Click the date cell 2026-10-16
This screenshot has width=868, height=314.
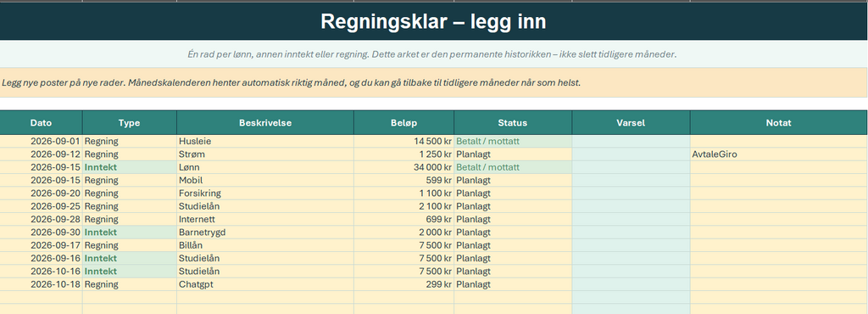[x=41, y=272]
